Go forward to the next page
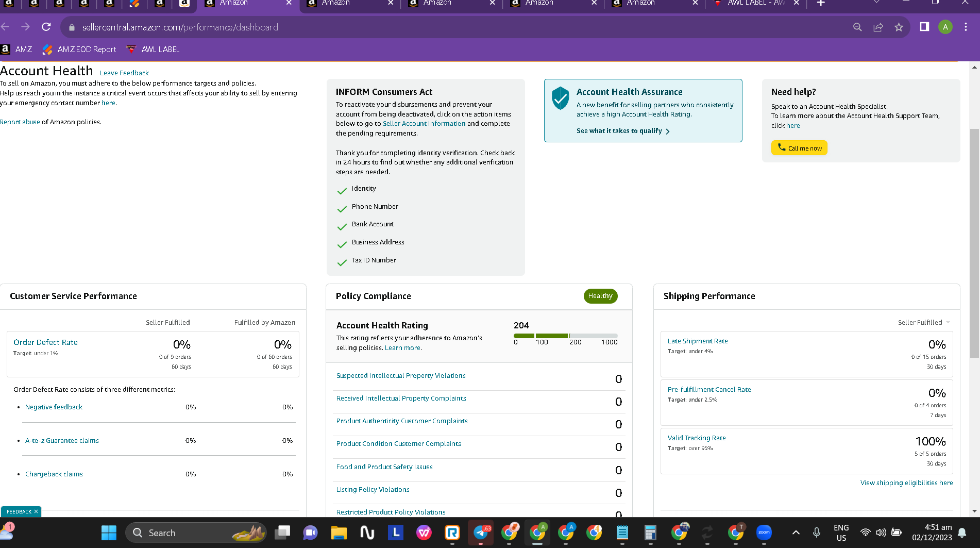 [25, 27]
